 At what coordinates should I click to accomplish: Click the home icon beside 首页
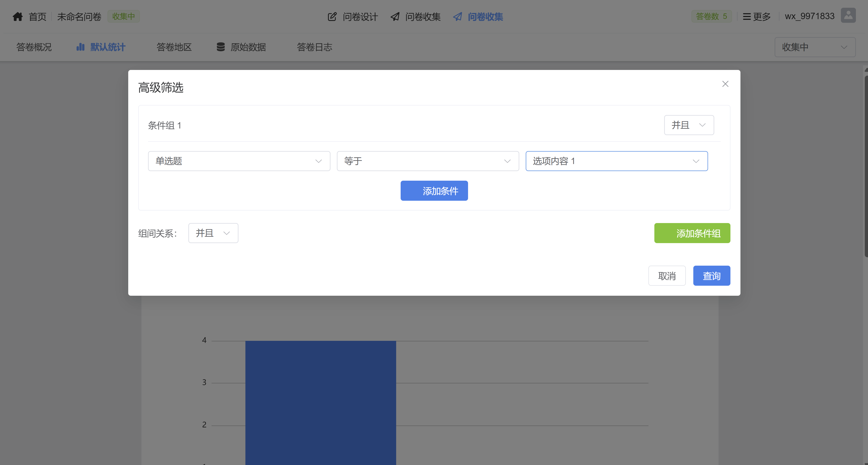[18, 16]
